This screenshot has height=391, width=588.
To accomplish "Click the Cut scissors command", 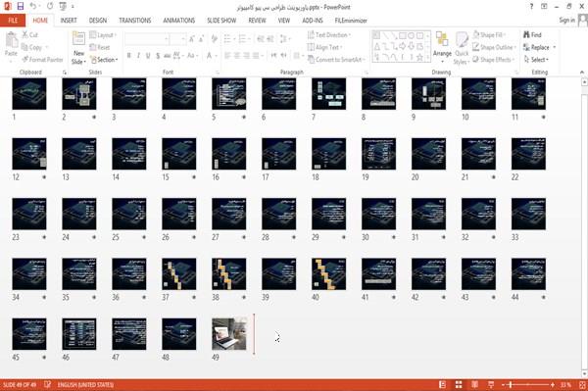I will pyautogui.click(x=29, y=35).
